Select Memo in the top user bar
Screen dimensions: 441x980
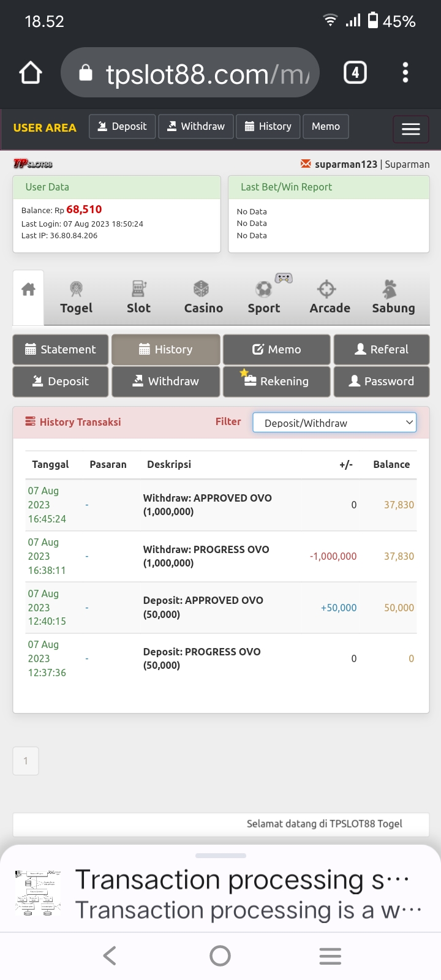(325, 127)
